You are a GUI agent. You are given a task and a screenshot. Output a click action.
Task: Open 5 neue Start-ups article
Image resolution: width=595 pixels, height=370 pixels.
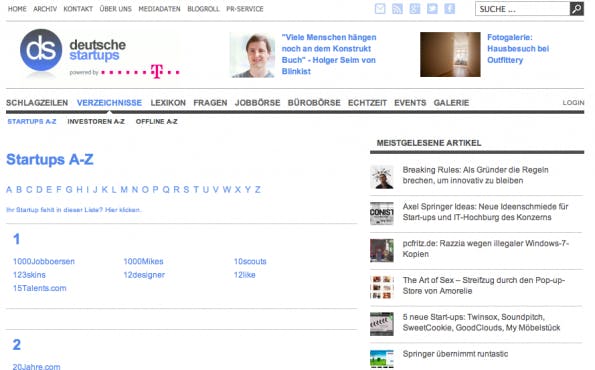click(x=481, y=323)
